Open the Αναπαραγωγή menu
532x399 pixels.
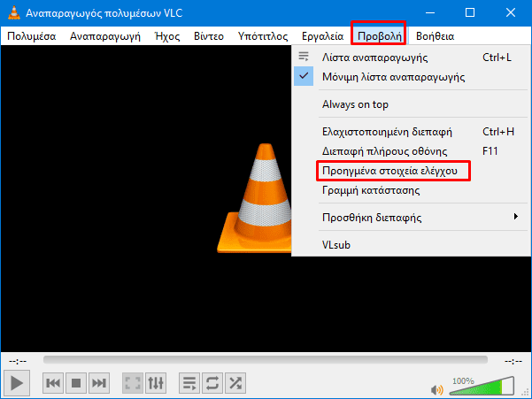(105, 36)
